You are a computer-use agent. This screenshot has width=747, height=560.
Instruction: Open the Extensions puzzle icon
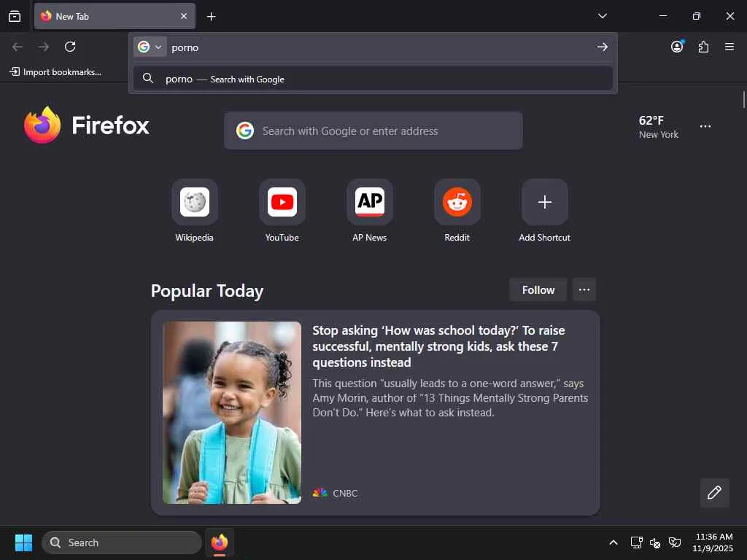coord(703,47)
